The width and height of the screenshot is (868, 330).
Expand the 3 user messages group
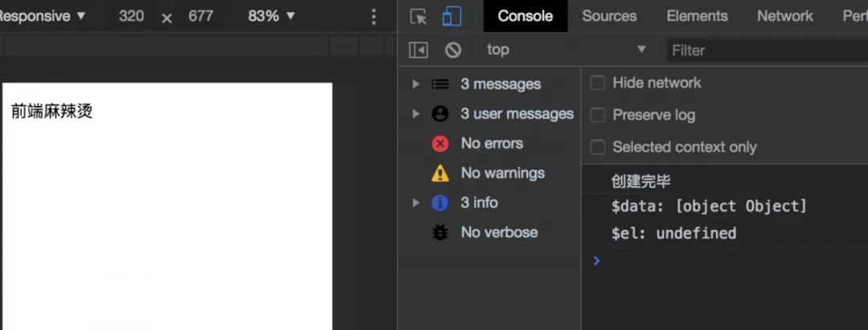(416, 114)
